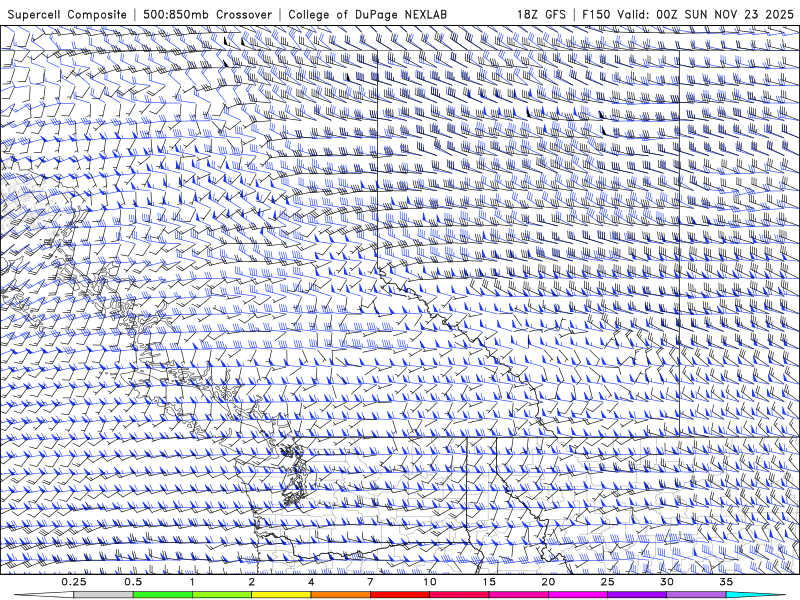
Task: Pick the dark purple 25 to 30 legend swatch
Action: click(637, 595)
